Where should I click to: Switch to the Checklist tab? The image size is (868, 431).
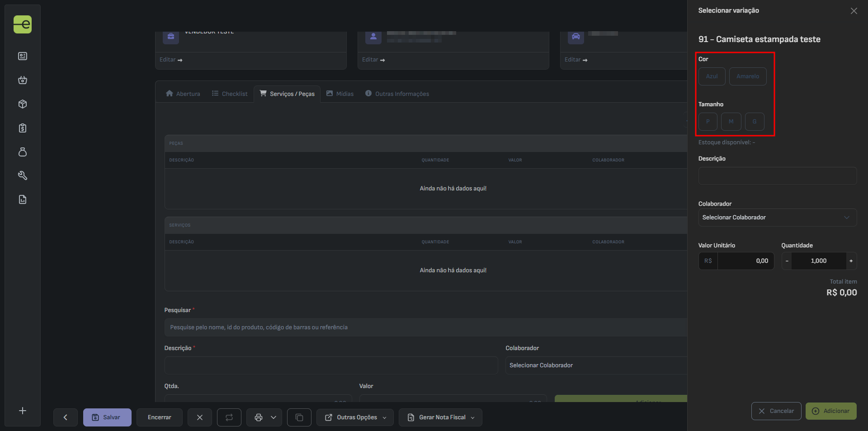point(230,94)
